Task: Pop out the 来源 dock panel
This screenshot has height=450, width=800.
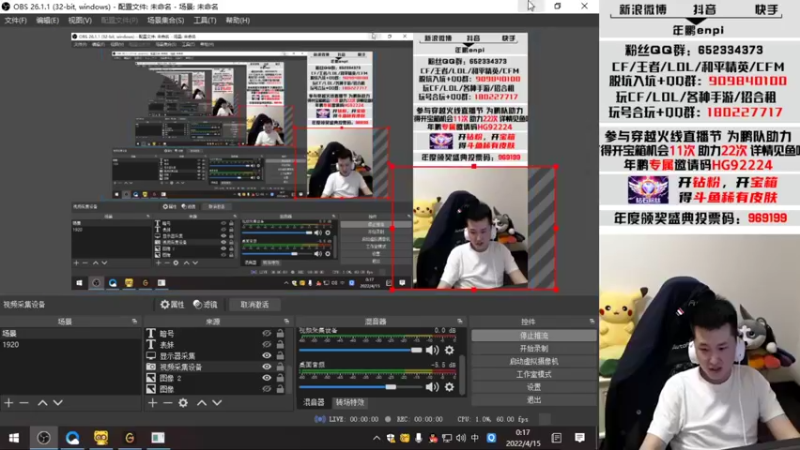Action: click(286, 321)
